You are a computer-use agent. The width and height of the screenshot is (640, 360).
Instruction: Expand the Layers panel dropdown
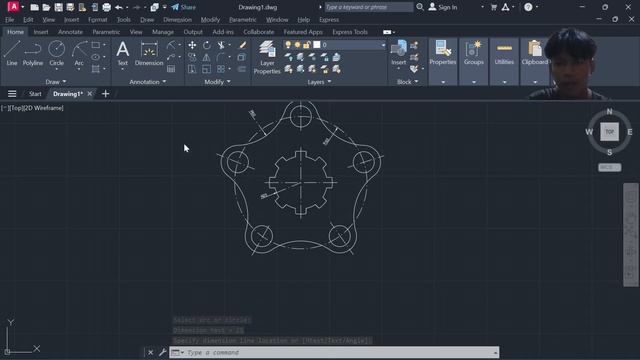(319, 82)
